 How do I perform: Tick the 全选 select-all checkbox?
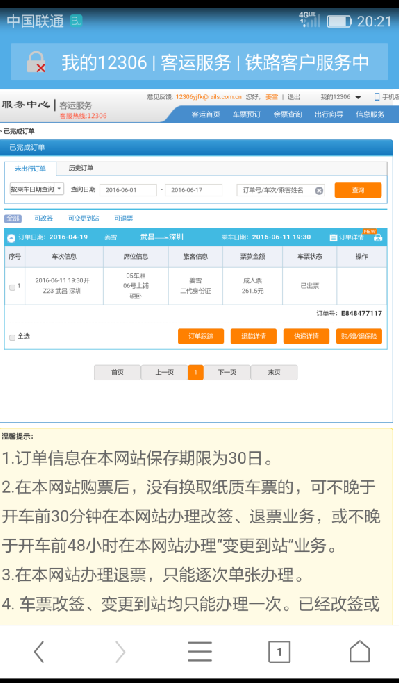point(12,337)
